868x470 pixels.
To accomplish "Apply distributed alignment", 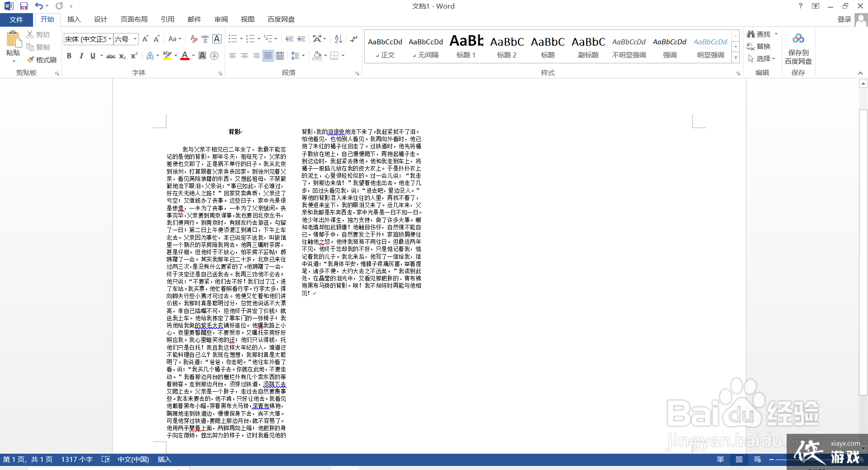I will click(280, 56).
